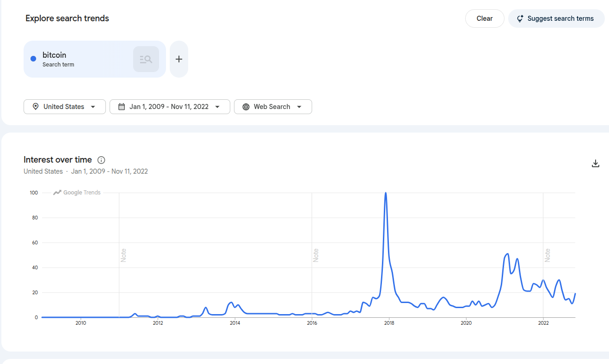Click the Interest over time title
This screenshot has height=364, width=609.
tap(58, 160)
